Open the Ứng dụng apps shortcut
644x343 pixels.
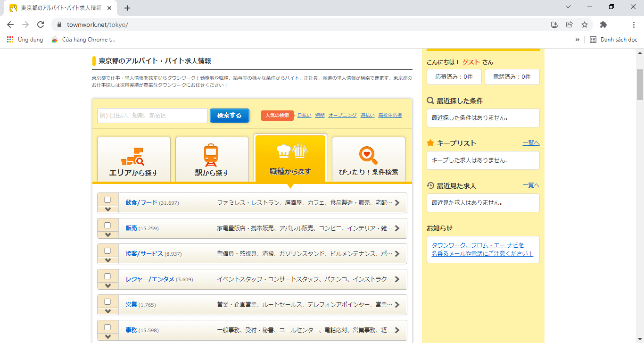25,40
